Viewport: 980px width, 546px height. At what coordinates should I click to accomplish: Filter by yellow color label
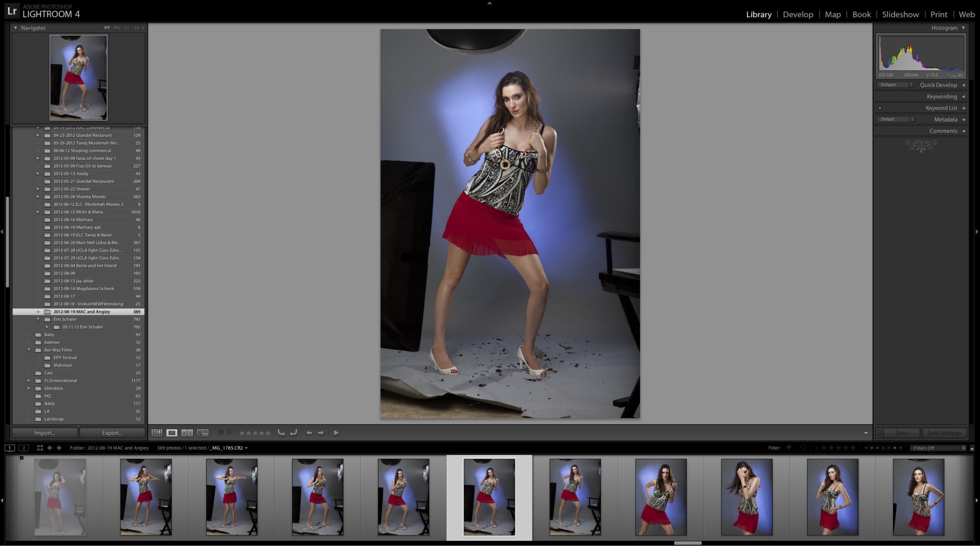(x=872, y=448)
